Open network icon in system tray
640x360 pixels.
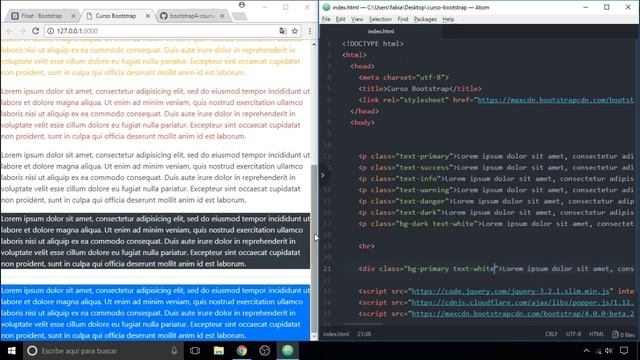click(598, 351)
